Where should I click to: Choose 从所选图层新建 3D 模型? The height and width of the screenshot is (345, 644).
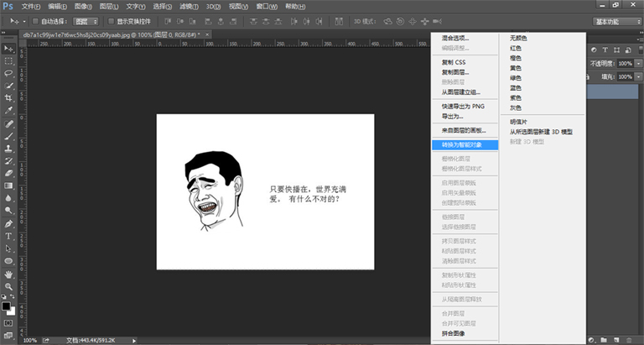(x=543, y=132)
